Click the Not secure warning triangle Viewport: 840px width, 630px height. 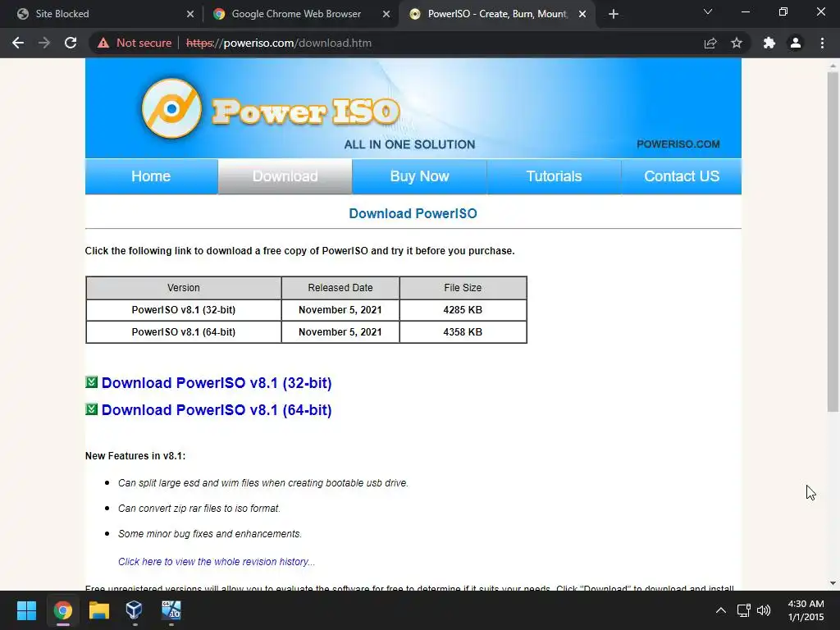(103, 43)
